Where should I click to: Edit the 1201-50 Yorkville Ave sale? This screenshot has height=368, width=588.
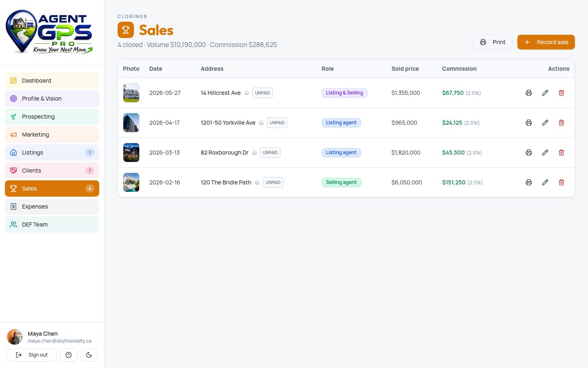pos(545,123)
